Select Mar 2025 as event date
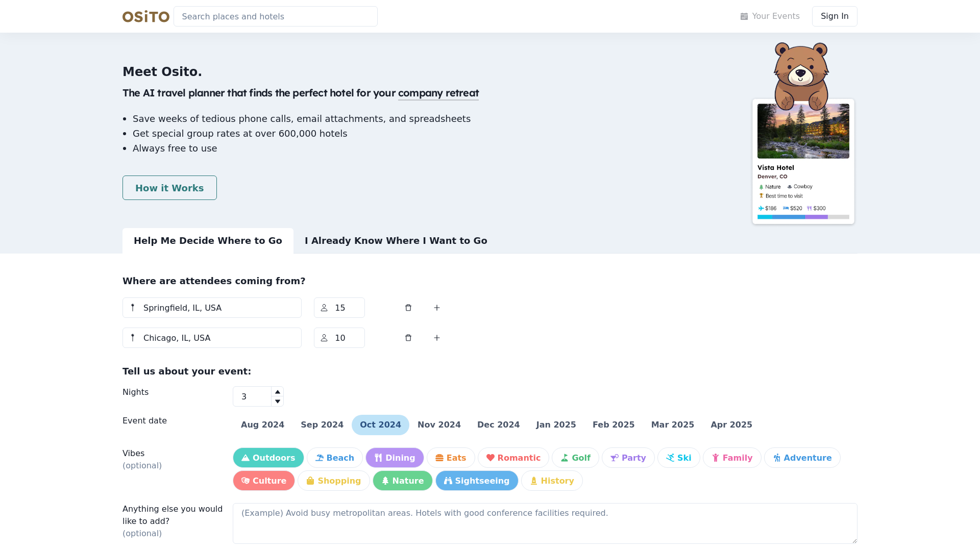Image resolution: width=980 pixels, height=551 pixels. pos(673,425)
